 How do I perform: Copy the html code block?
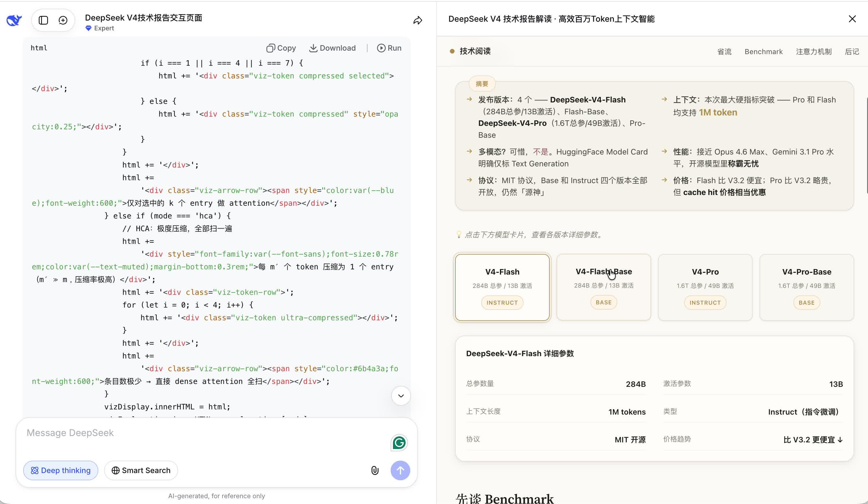pyautogui.click(x=281, y=48)
